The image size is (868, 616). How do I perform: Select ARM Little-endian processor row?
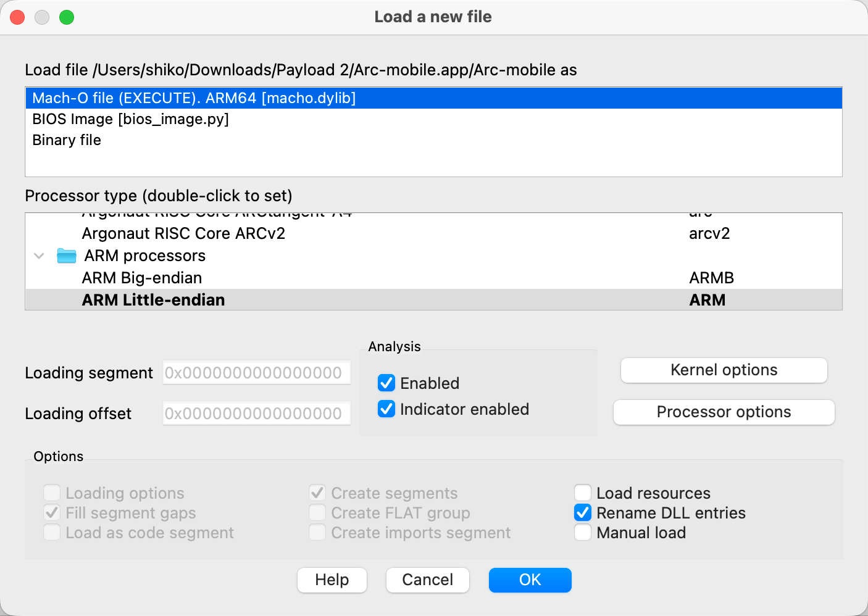pyautogui.click(x=153, y=300)
